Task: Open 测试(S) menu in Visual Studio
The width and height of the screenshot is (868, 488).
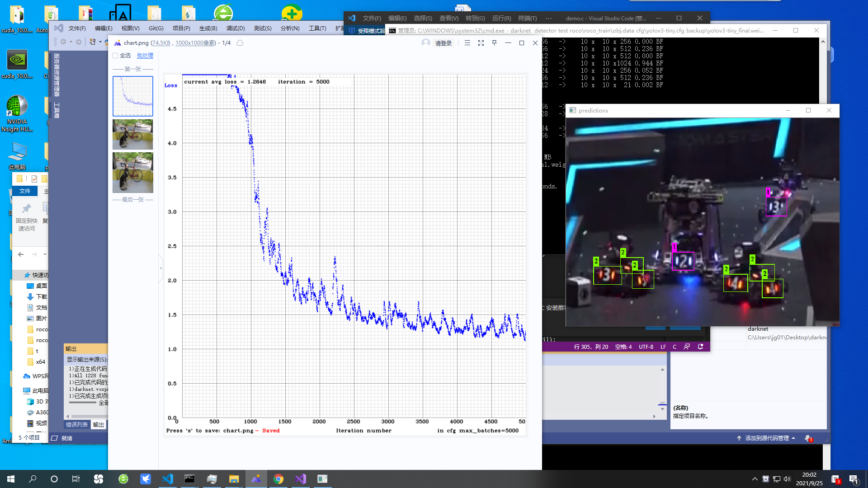Action: point(263,28)
